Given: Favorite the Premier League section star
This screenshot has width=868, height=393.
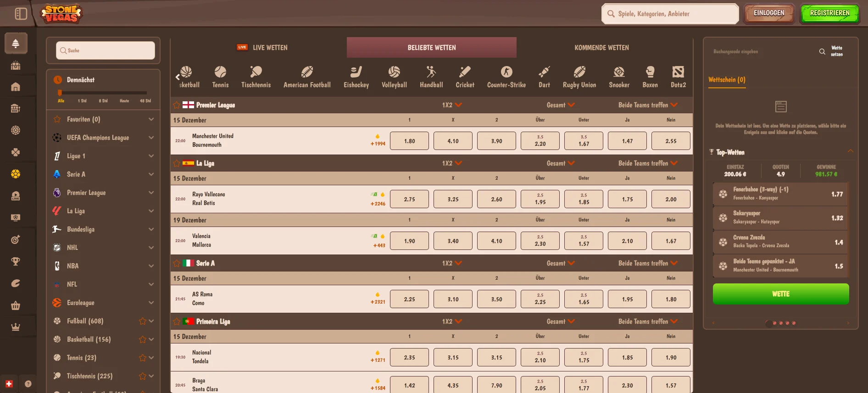Looking at the screenshot, I should click(x=177, y=105).
